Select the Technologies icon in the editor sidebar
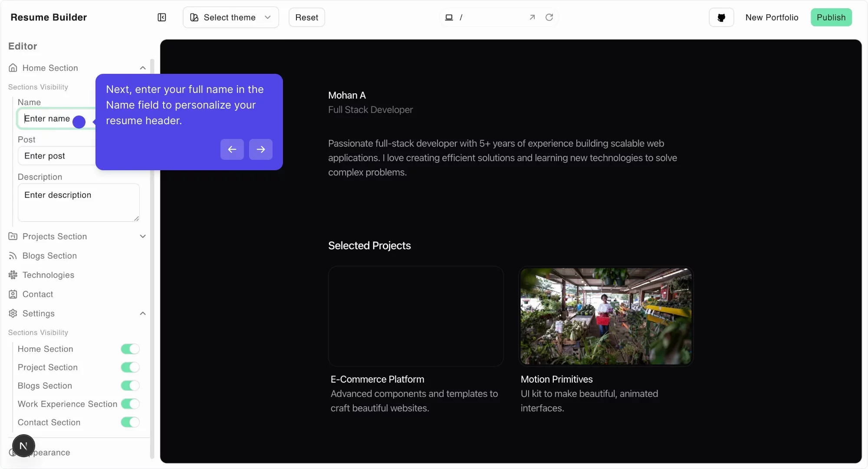This screenshot has height=469, width=868. pyautogui.click(x=13, y=275)
